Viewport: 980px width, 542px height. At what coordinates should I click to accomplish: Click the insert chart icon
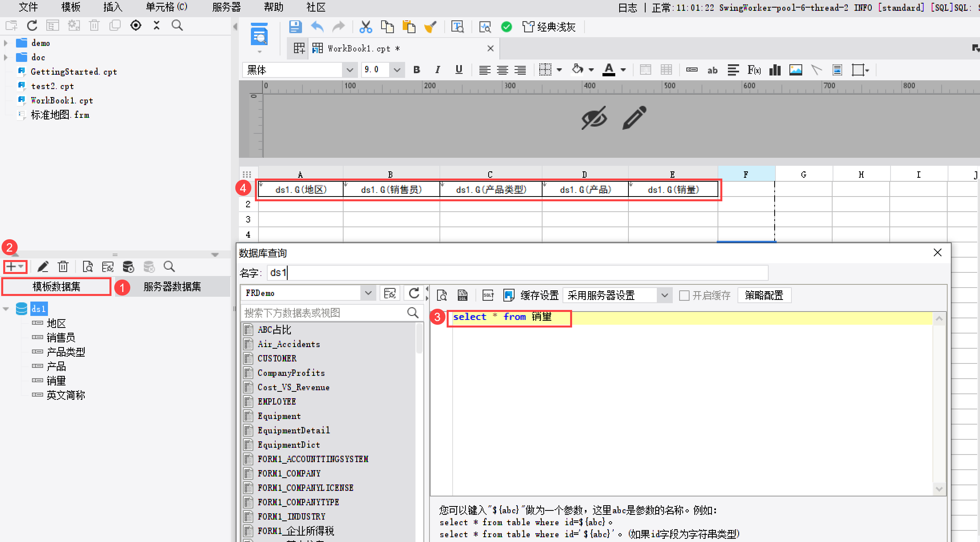(x=775, y=70)
